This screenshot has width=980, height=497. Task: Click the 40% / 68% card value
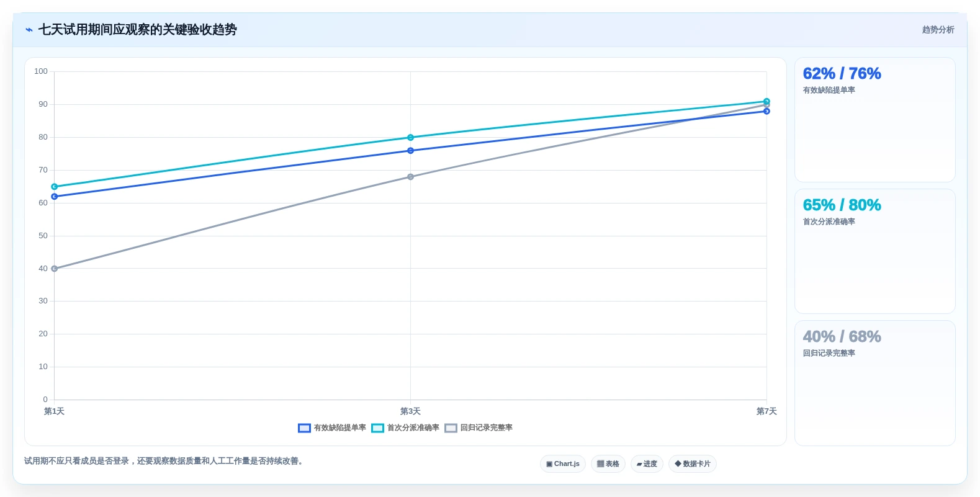point(842,337)
